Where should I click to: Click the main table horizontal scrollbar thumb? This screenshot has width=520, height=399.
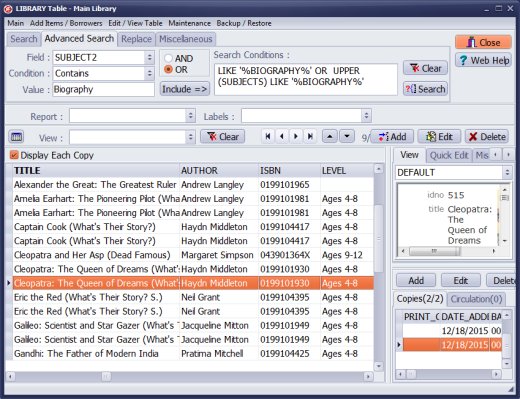106,376
